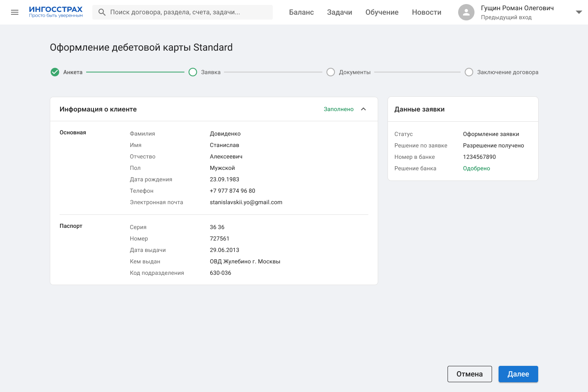Open the Баланс menu item
The image size is (588, 392).
tap(301, 12)
